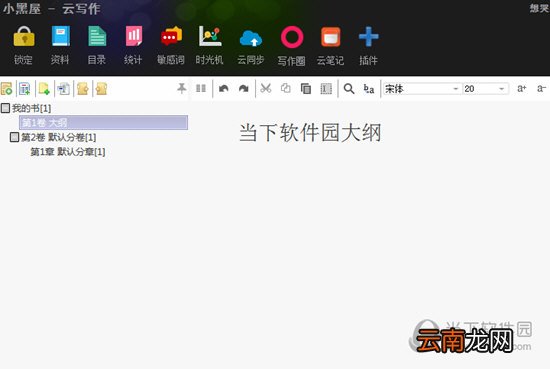Toggle the pin icon
Viewport: 550px width, 369px height.
tap(181, 88)
